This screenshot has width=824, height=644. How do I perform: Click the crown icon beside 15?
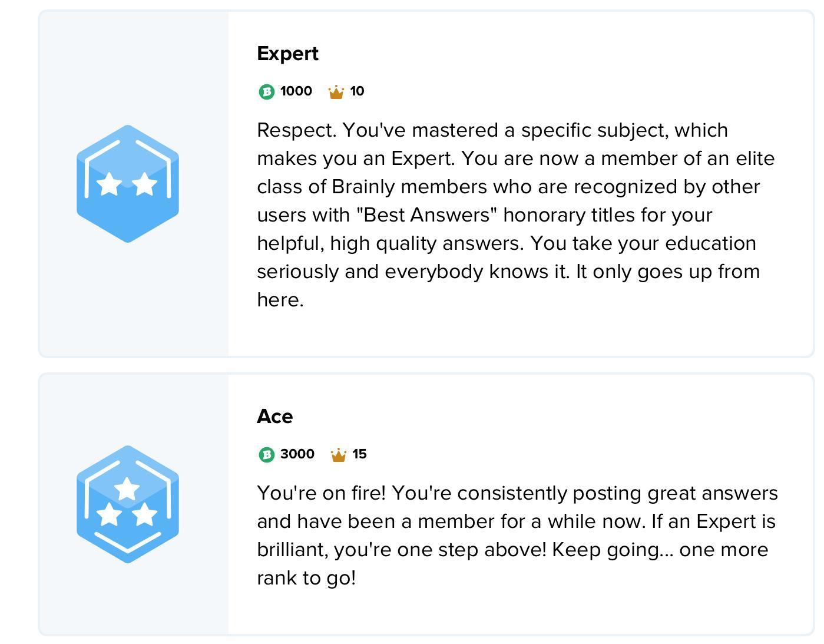point(338,455)
